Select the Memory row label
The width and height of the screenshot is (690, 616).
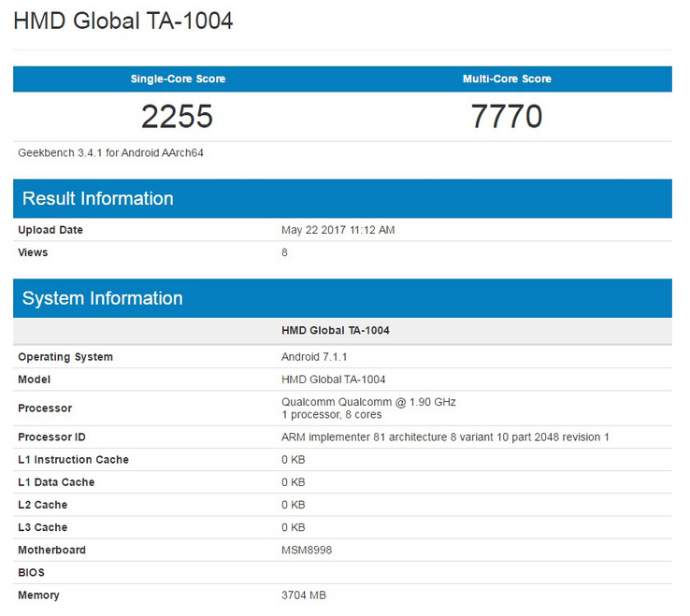[38, 595]
